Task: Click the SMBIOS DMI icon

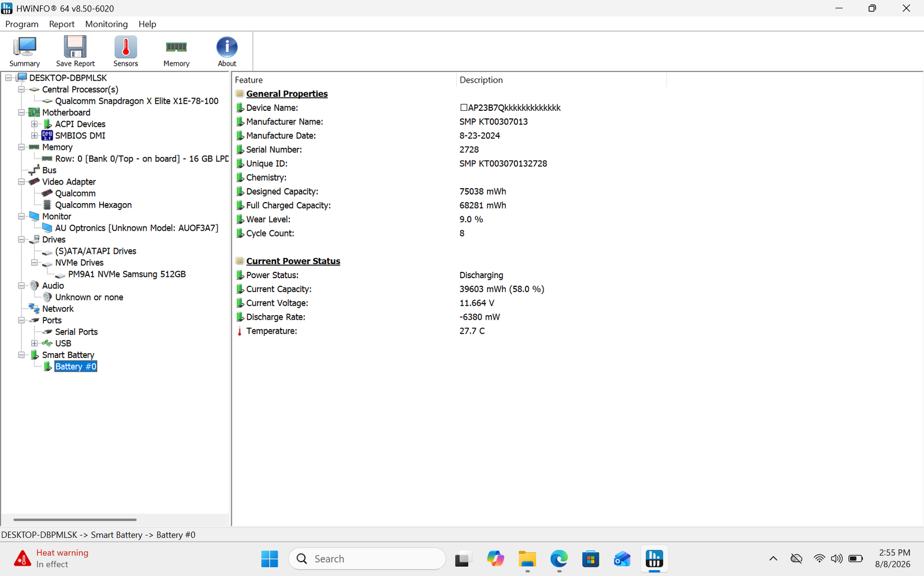Action: pyautogui.click(x=47, y=136)
